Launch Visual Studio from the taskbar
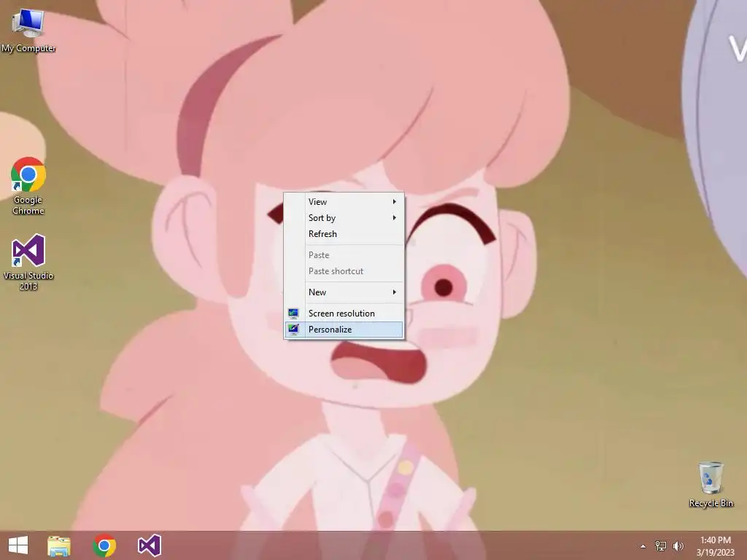 (150, 545)
